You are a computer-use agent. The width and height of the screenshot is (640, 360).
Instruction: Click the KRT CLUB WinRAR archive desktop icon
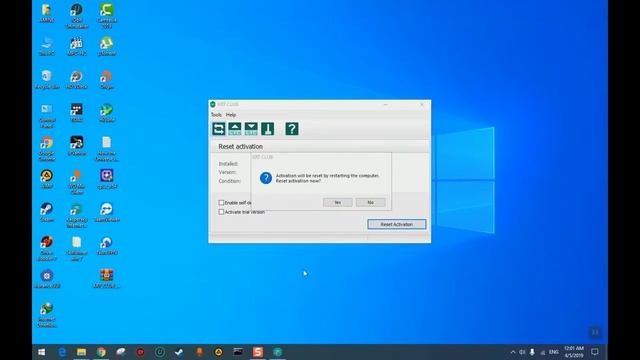tap(107, 279)
